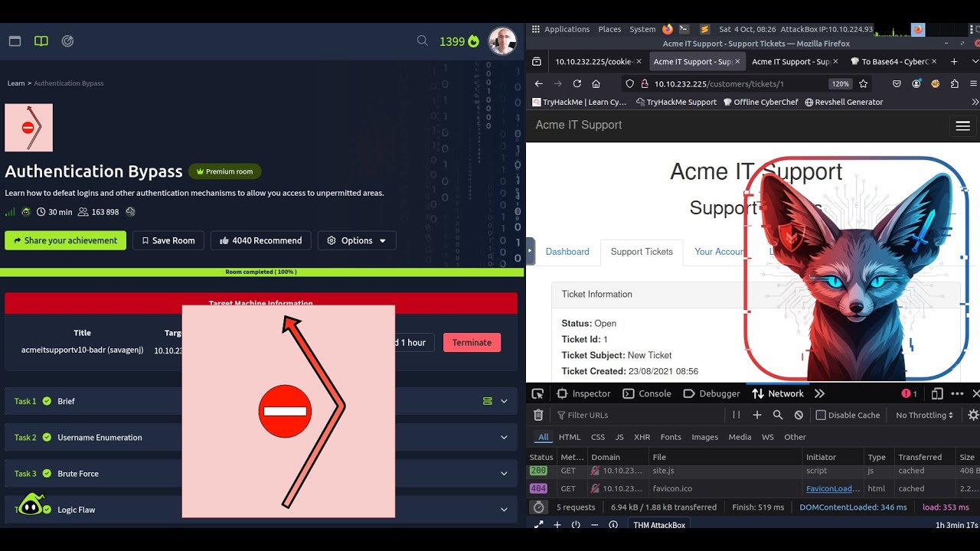Open the request blocking icon in Network panel
The height and width of the screenshot is (551, 980).
coord(799,415)
